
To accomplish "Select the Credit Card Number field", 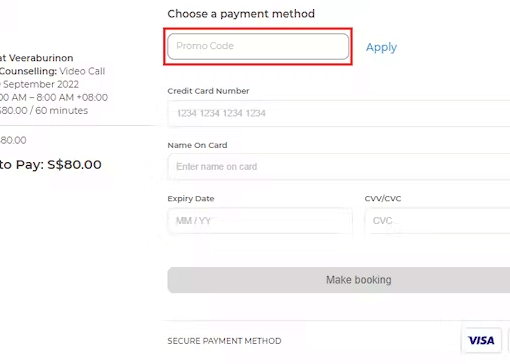I will 339,113.
